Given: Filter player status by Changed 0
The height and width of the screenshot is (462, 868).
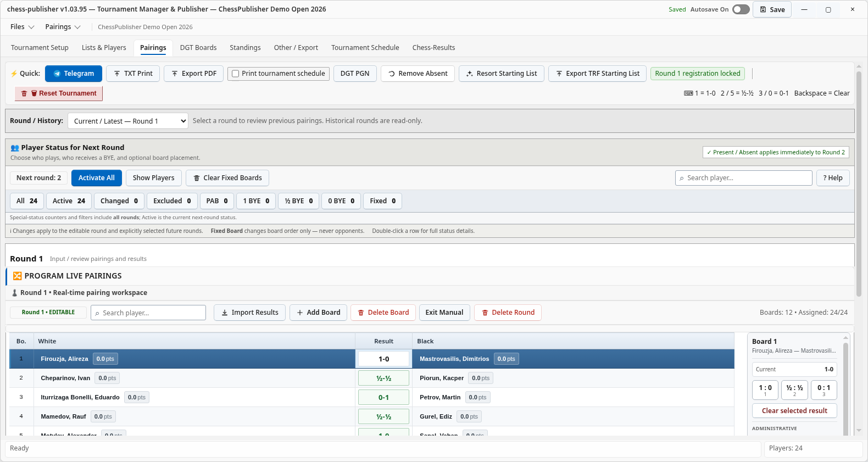Looking at the screenshot, I should click(x=119, y=201).
